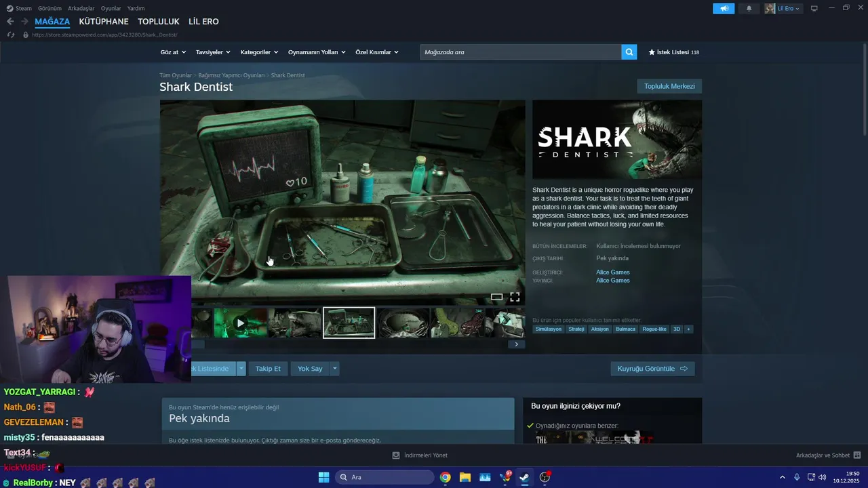
Task: Play the trailer video thumbnail
Action: tap(240, 323)
